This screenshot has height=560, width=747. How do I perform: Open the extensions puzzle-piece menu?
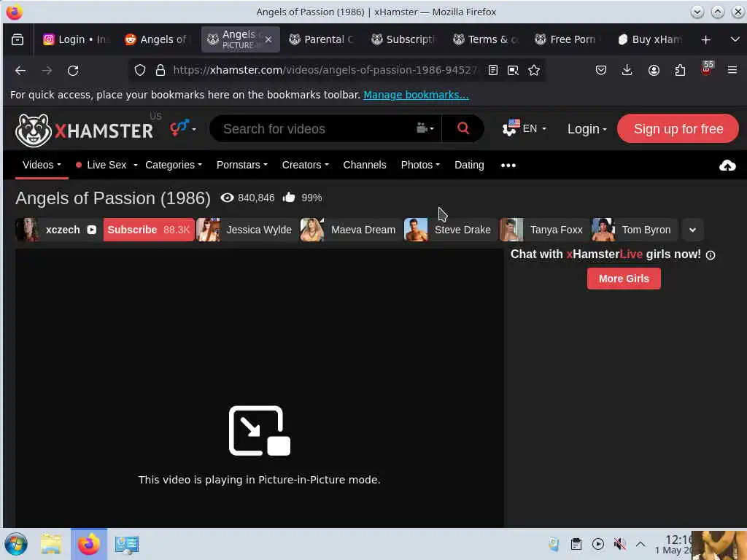point(680,70)
